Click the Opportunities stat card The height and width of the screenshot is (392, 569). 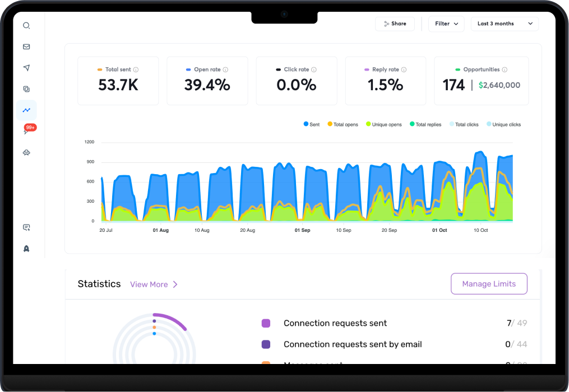(481, 81)
